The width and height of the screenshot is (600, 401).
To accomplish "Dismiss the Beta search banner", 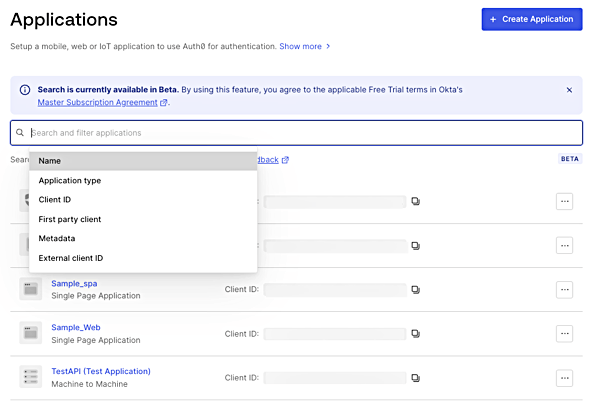I will point(569,90).
